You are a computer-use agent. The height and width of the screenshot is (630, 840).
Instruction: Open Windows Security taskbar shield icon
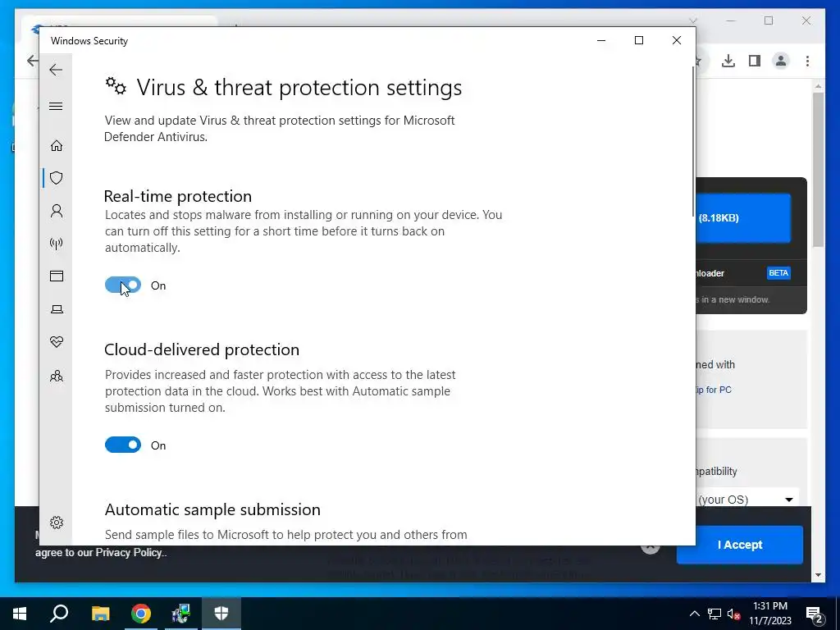click(221, 614)
